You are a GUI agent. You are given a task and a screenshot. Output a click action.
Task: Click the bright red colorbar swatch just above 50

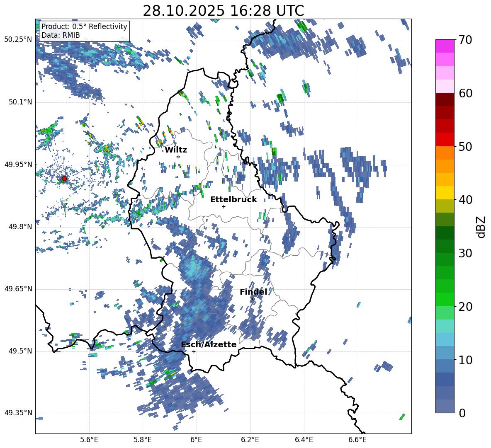pyautogui.click(x=445, y=140)
